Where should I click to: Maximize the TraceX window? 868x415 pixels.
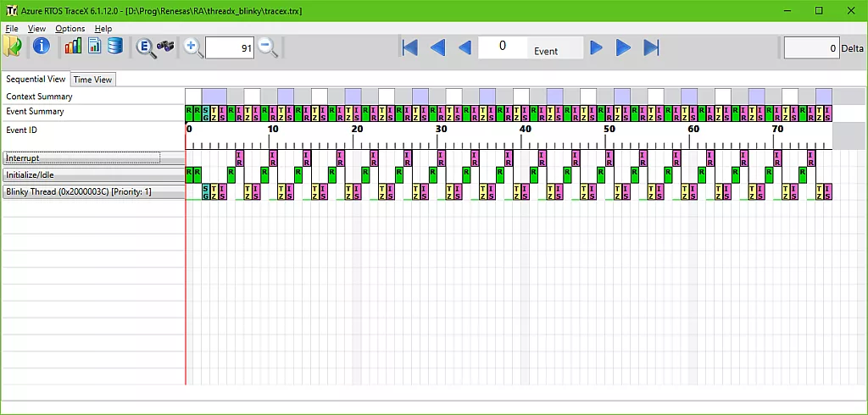click(x=819, y=10)
